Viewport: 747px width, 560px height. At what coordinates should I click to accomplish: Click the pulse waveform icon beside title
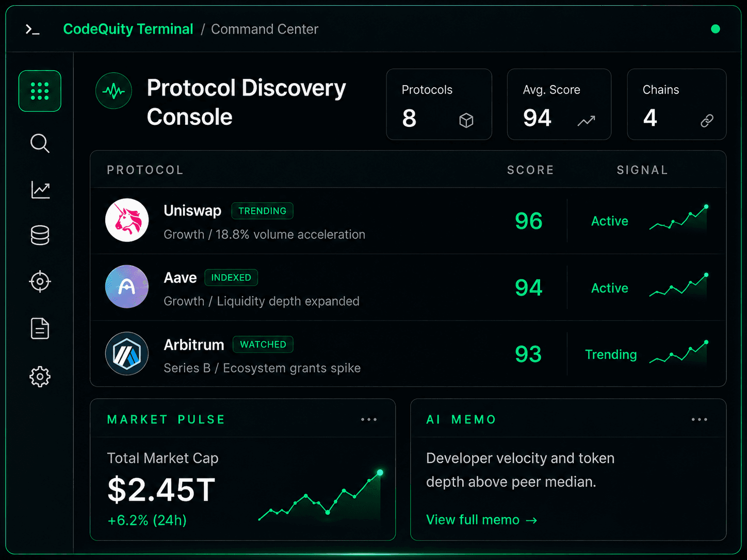pos(113,91)
